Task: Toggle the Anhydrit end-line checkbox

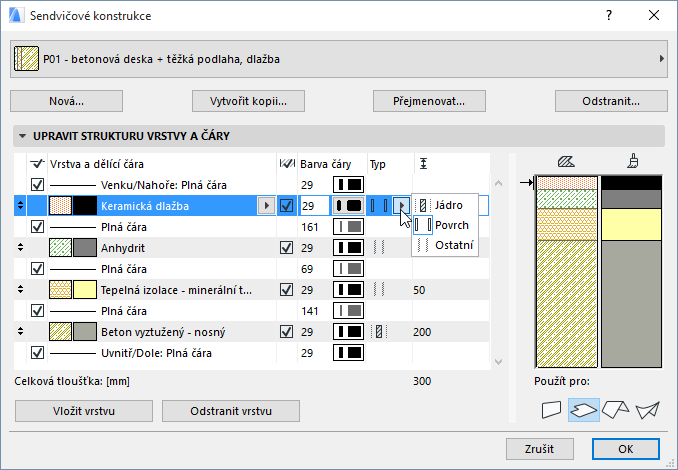Action: pos(38,268)
